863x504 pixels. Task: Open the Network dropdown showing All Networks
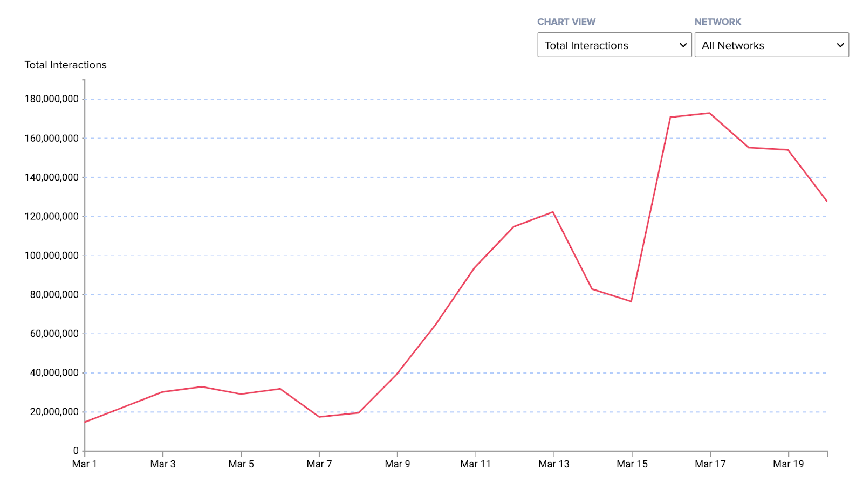tap(771, 45)
